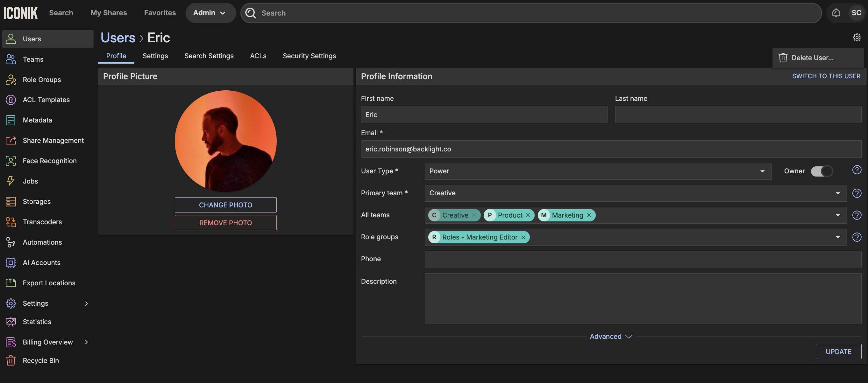
Task: Open the Jobs lightning icon
Action: click(11, 181)
